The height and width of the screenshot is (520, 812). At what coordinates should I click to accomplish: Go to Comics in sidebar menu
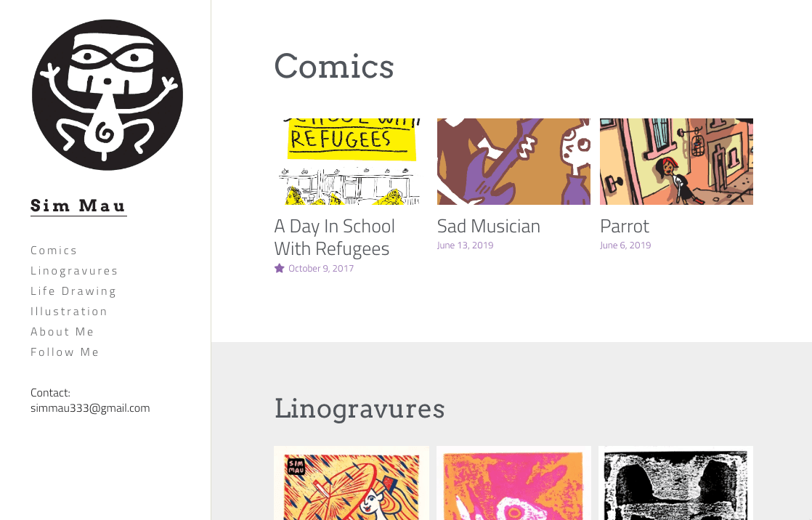pos(54,251)
